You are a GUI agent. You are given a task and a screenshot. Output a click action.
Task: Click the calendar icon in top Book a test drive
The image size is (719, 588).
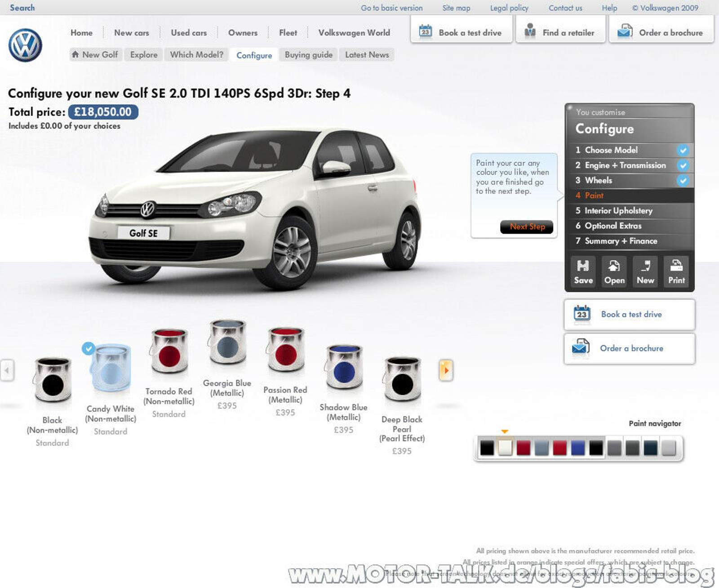coord(425,31)
